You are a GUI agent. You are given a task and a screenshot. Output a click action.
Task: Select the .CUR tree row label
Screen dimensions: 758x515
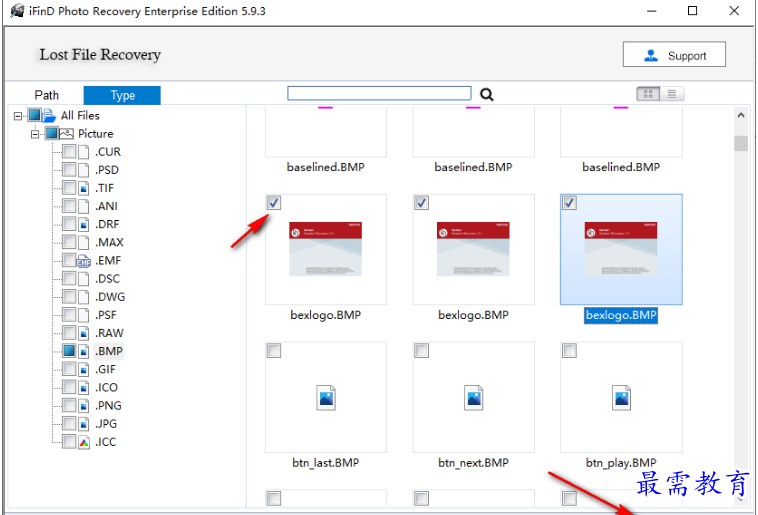108,152
